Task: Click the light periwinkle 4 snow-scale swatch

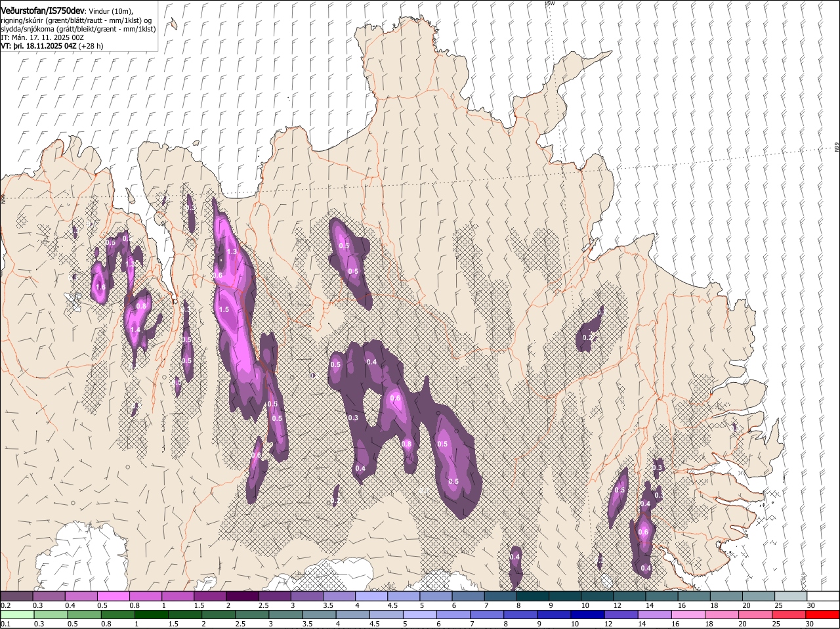Action: pyautogui.click(x=372, y=596)
